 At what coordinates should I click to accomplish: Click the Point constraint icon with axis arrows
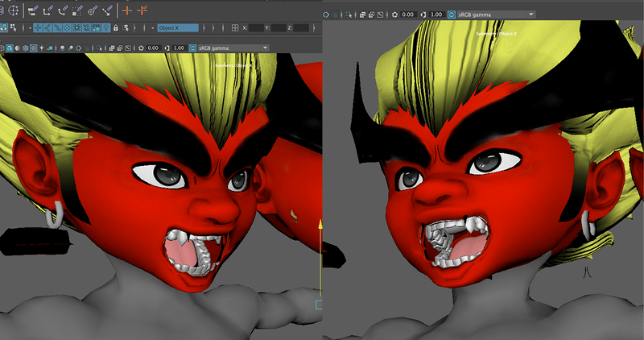point(47,10)
